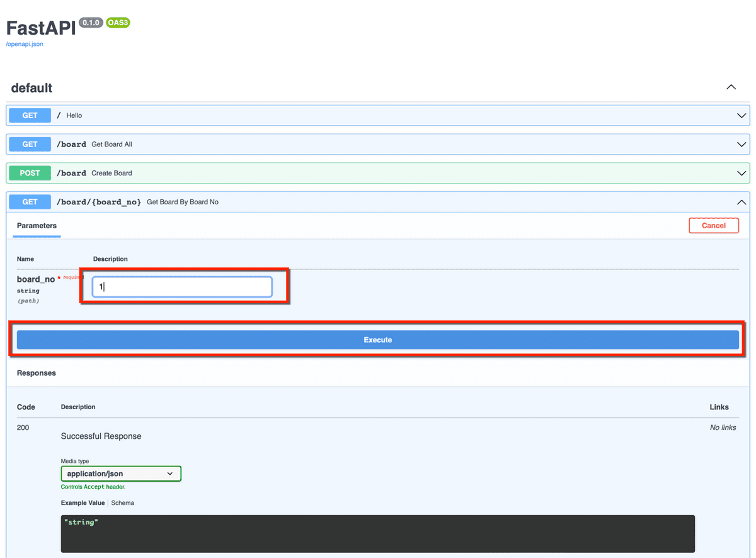This screenshot has width=756, height=558.
Task: Click the board_no parameter name
Action: click(36, 279)
